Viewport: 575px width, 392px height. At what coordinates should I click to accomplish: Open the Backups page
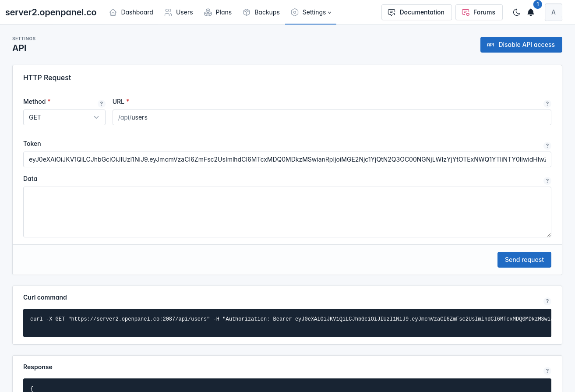click(261, 12)
